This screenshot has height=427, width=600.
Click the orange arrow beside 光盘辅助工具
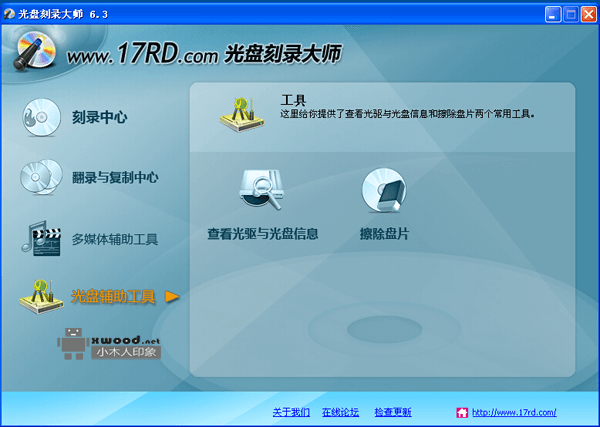point(172,297)
